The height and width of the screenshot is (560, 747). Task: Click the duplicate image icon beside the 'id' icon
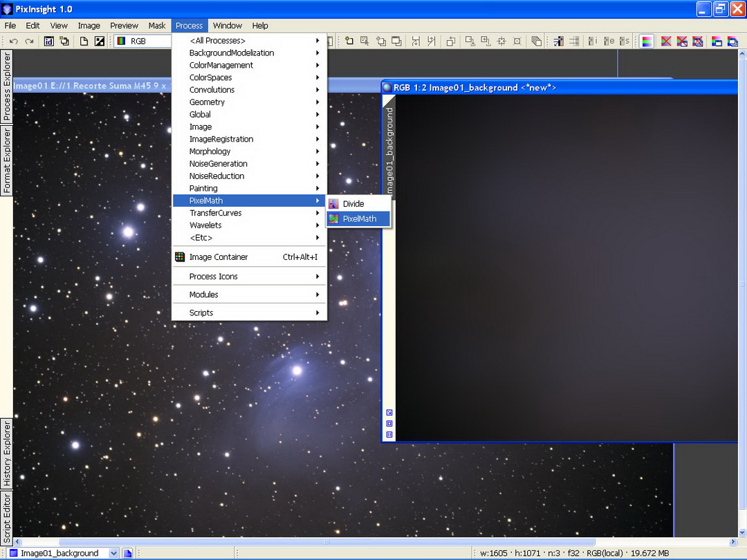coord(64,41)
